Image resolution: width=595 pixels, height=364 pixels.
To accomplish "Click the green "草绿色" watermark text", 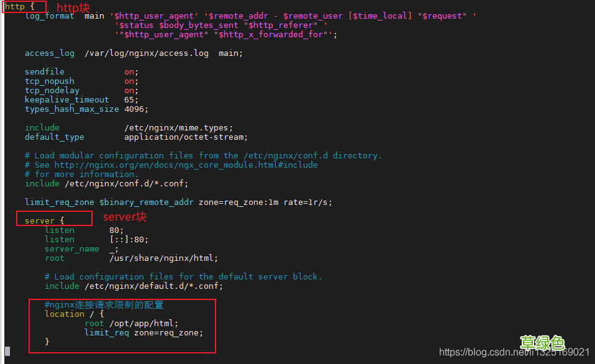I will point(542,342).
